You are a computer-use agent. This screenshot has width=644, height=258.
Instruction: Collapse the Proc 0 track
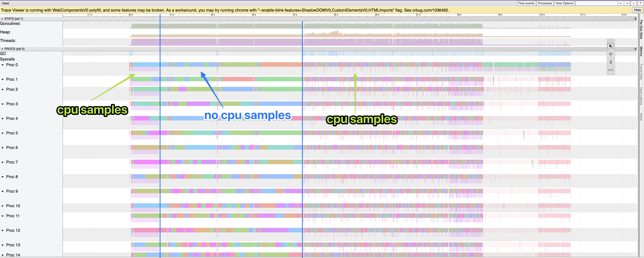(3, 65)
